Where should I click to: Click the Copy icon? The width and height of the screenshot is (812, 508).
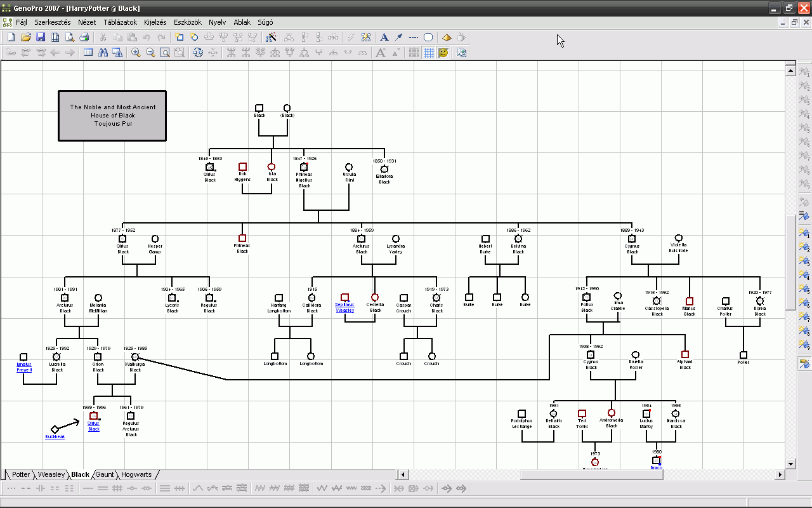click(117, 37)
